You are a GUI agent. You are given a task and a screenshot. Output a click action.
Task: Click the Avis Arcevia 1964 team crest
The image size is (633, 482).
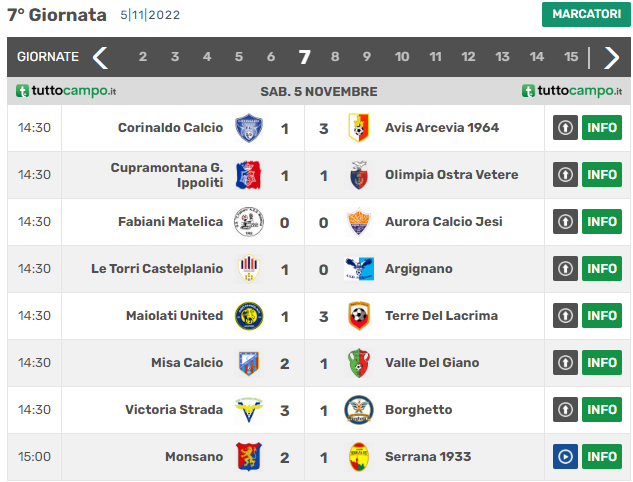pyautogui.click(x=358, y=128)
